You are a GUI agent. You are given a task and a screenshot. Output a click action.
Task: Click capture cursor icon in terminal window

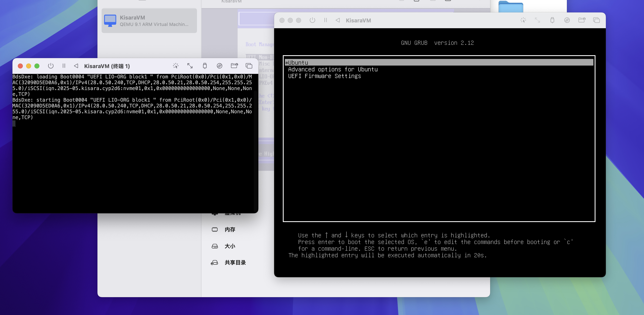pyautogui.click(x=175, y=66)
